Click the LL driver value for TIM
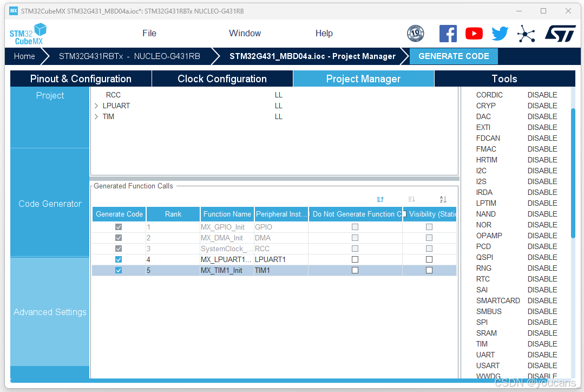Screen dimensions: 584x392 click(279, 116)
